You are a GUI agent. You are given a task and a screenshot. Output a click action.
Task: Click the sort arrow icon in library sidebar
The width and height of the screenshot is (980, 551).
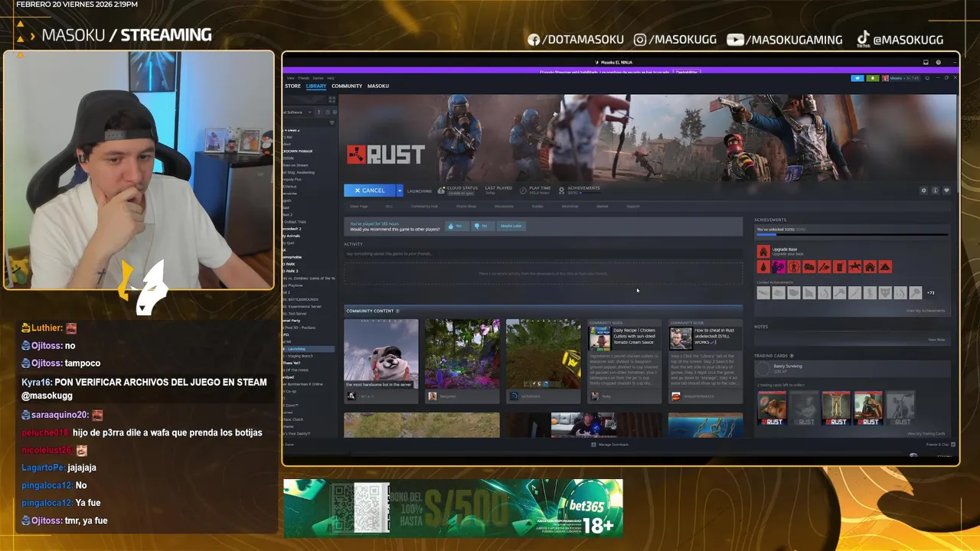[318, 112]
